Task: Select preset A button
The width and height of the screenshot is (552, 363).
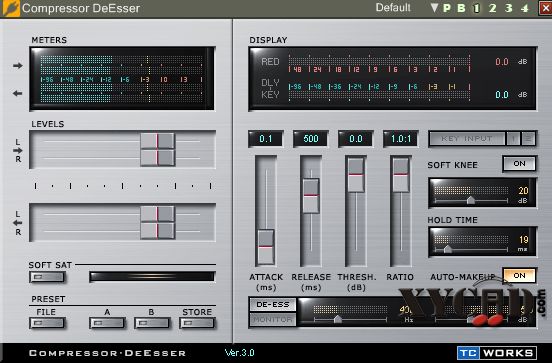Action: coord(107,323)
